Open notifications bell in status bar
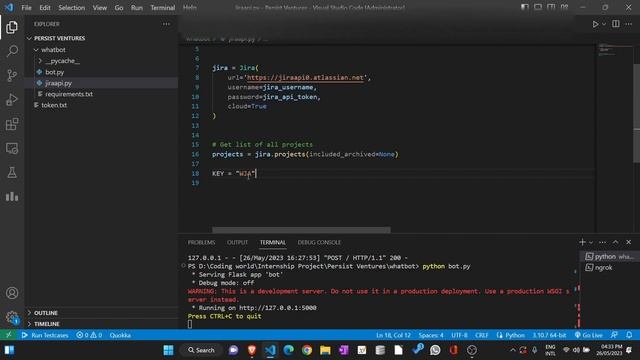 (x=629, y=336)
